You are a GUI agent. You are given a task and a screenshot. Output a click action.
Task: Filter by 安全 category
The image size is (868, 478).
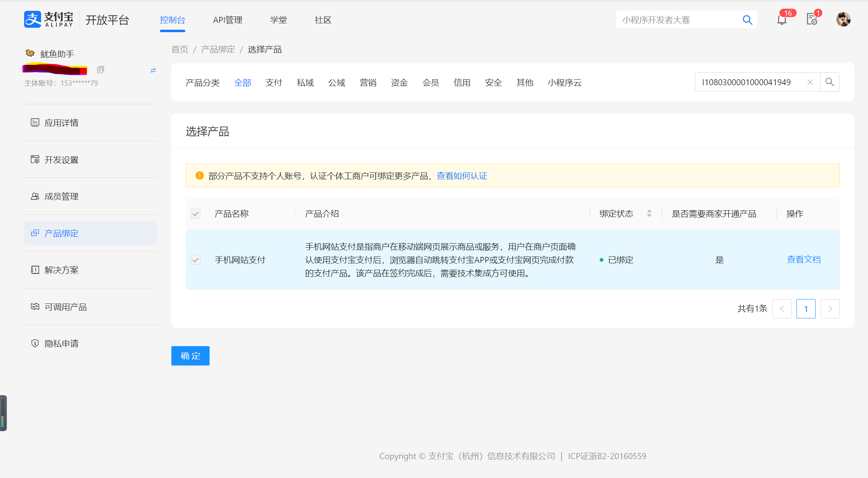point(494,82)
